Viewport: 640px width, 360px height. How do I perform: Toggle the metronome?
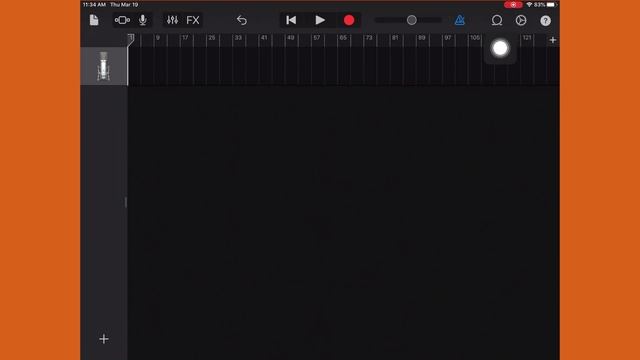click(x=460, y=20)
